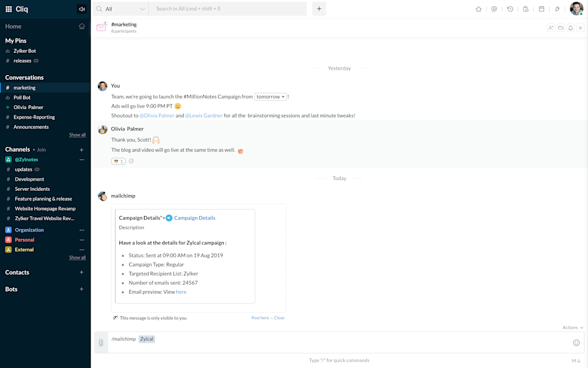Expand the Actions dropdown above composer

[572, 328]
